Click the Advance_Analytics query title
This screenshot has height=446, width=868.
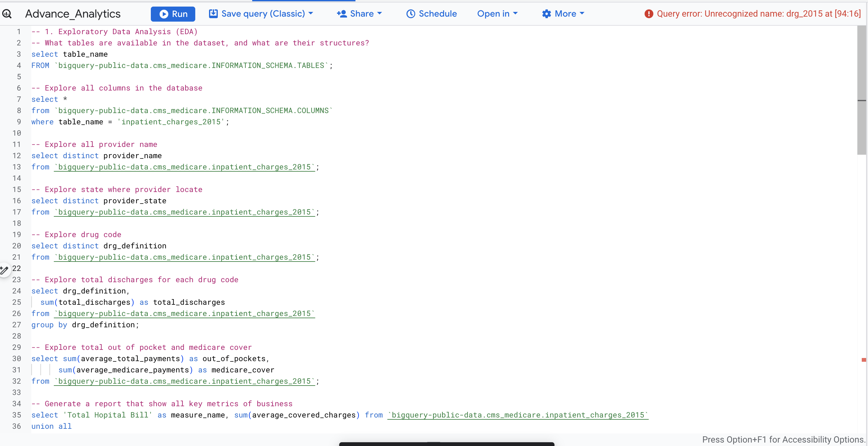73,14
